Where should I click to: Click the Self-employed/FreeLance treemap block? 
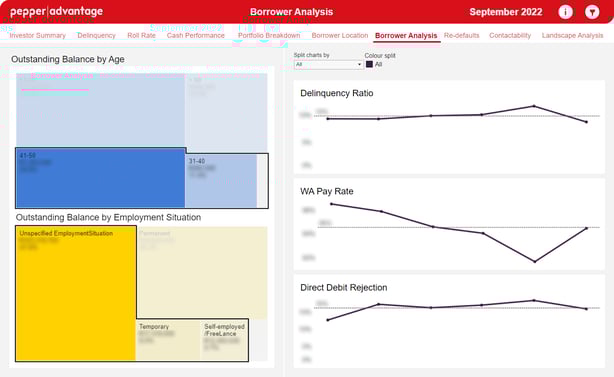[x=224, y=340]
